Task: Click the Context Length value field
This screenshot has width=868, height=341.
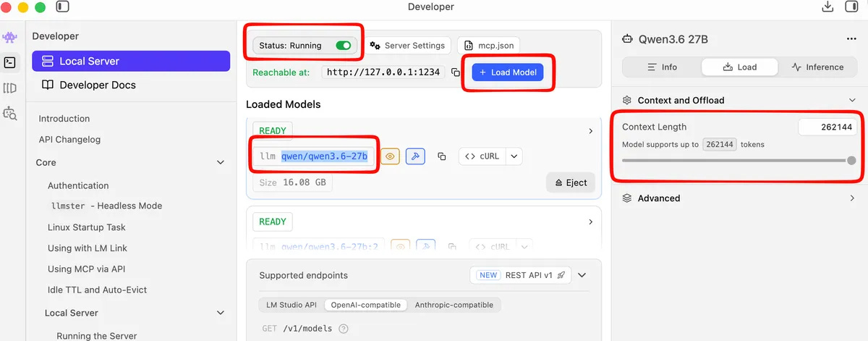Action: (x=827, y=127)
